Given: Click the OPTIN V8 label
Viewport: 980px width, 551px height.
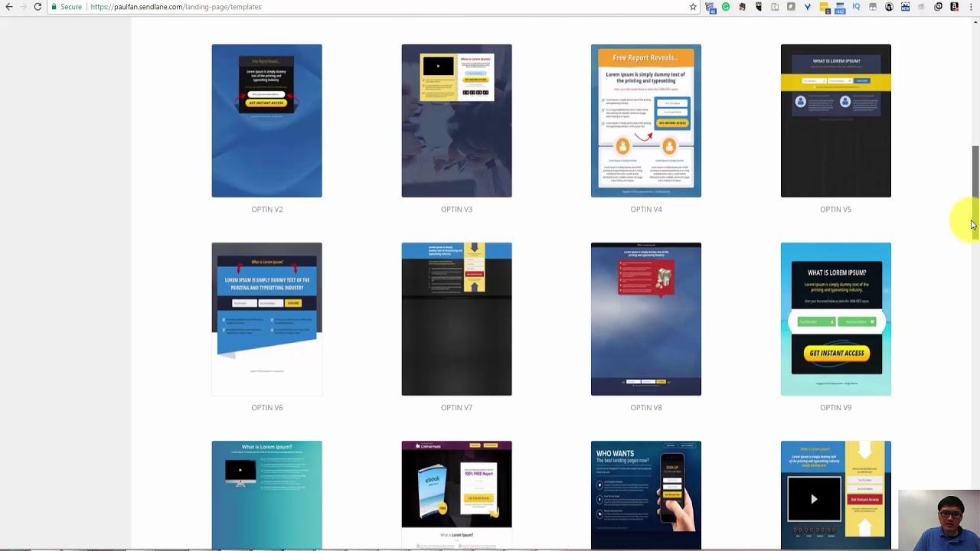Looking at the screenshot, I should pyautogui.click(x=645, y=407).
